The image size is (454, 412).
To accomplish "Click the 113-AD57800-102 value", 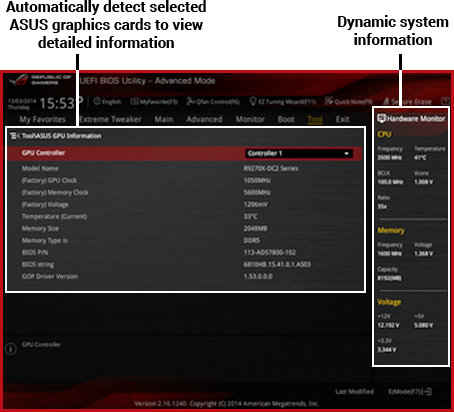I will pyautogui.click(x=270, y=253).
